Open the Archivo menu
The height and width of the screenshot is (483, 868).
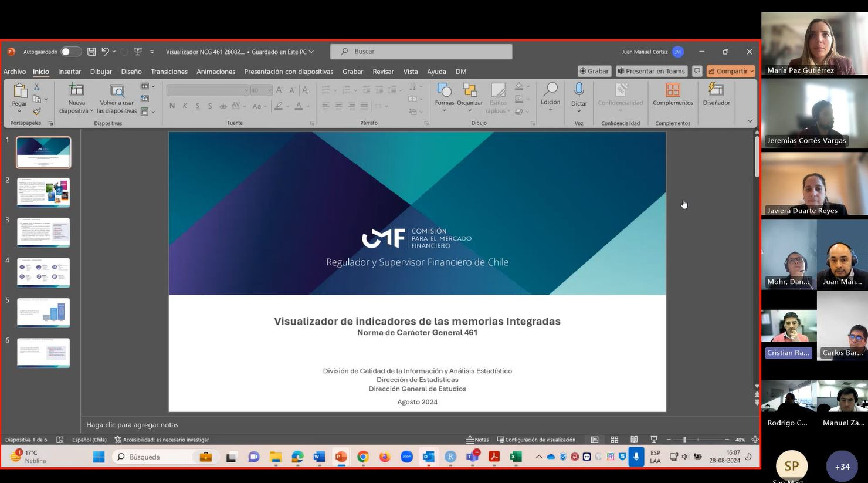(15, 72)
